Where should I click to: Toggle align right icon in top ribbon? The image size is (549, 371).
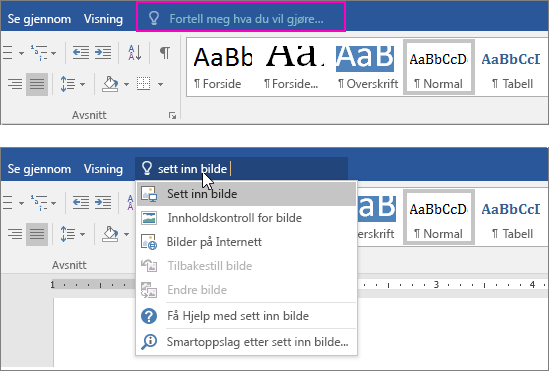[x=15, y=84]
